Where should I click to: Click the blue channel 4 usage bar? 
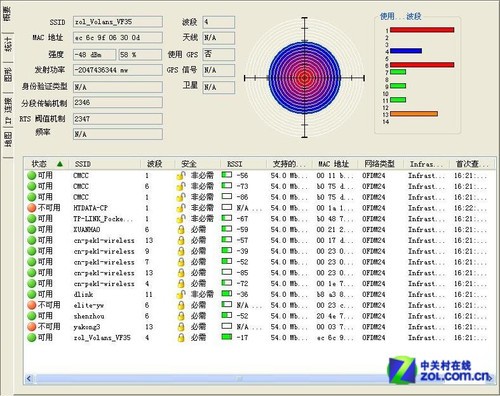406,51
